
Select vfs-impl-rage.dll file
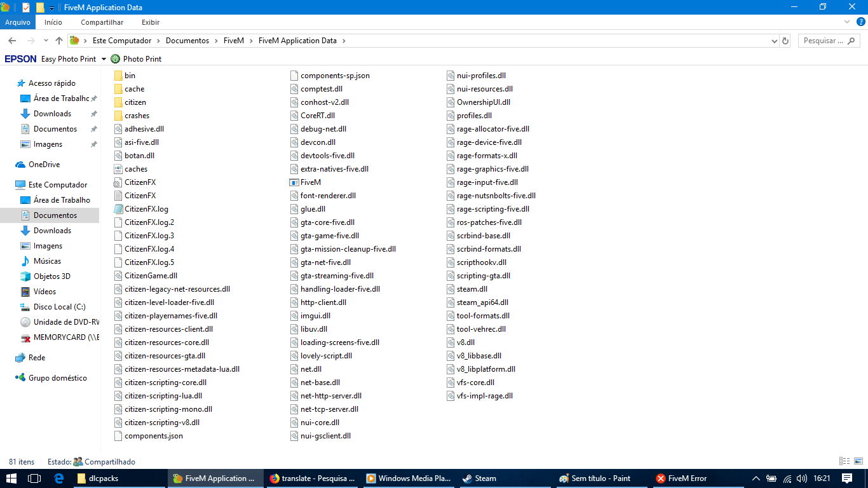pos(480,396)
